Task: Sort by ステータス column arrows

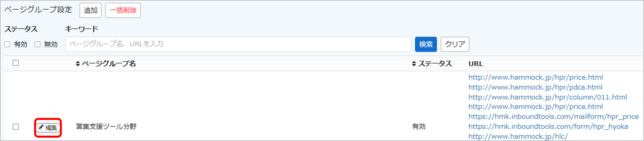Action: click(414, 64)
